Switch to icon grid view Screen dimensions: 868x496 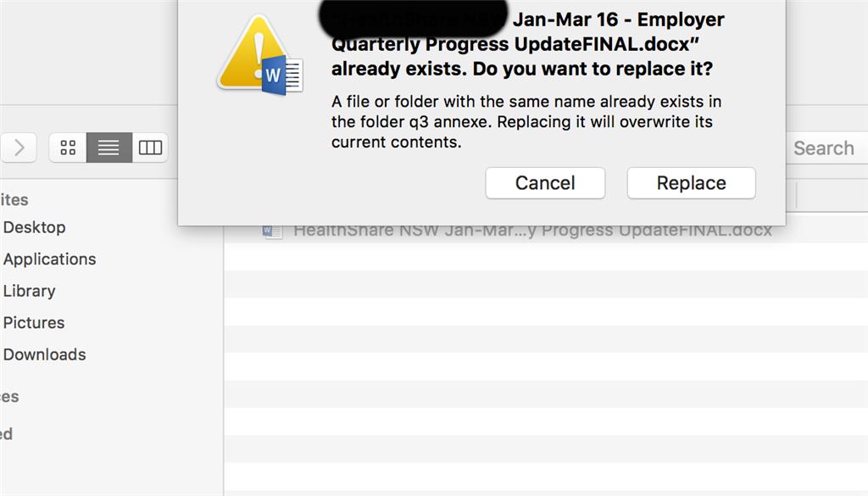coord(68,148)
